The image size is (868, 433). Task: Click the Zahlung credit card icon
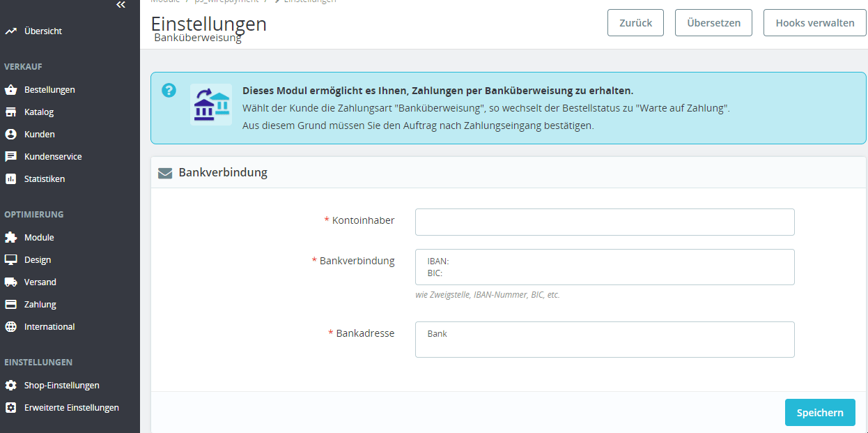tap(10, 305)
